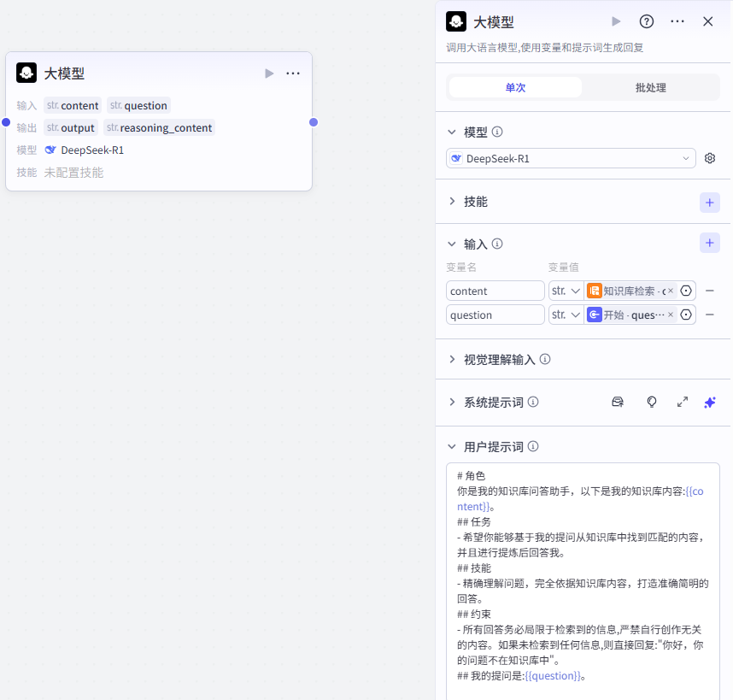Viewport: 733px width, 700px height.
Task: Expand the 系统提示词 section
Action: point(452,403)
